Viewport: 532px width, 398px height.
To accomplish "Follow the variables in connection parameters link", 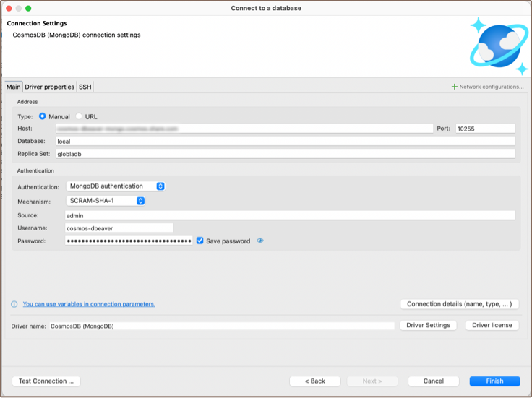I will [x=89, y=304].
